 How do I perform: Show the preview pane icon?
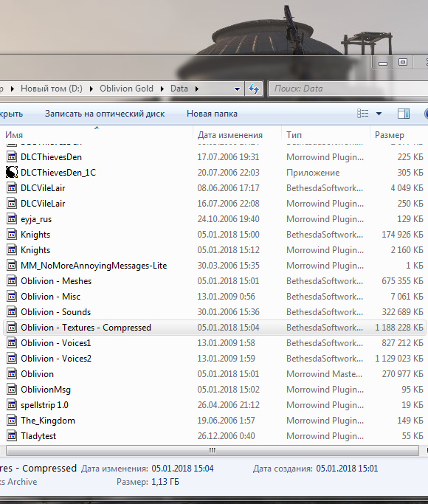click(x=404, y=114)
